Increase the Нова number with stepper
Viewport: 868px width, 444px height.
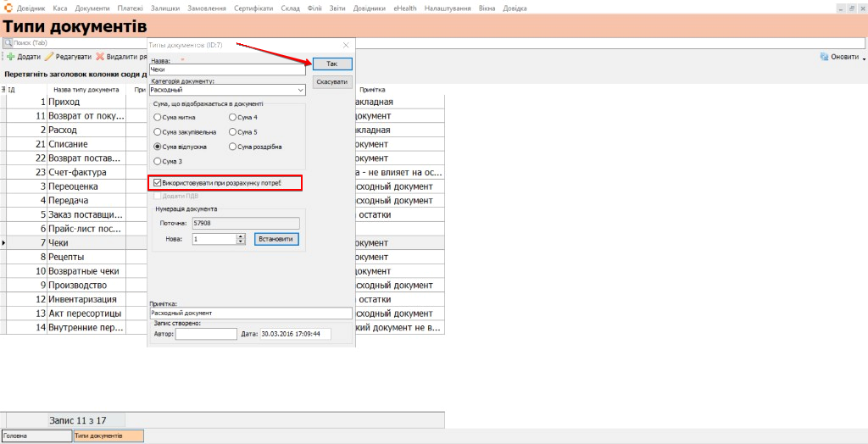pyautogui.click(x=240, y=236)
